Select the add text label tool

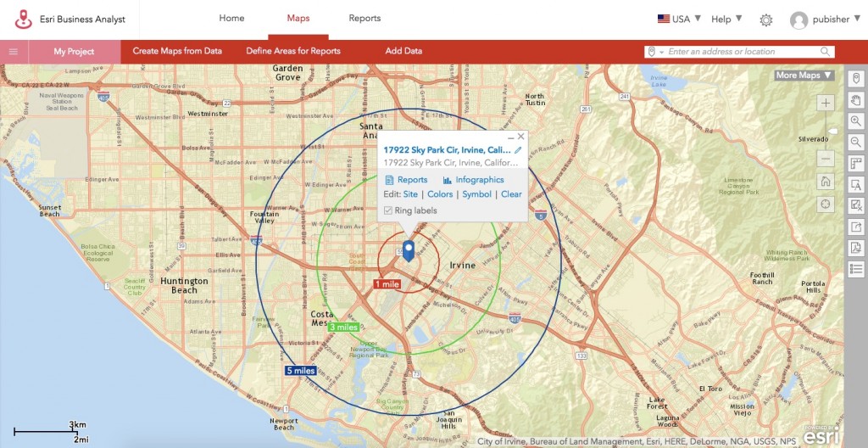[856, 185]
